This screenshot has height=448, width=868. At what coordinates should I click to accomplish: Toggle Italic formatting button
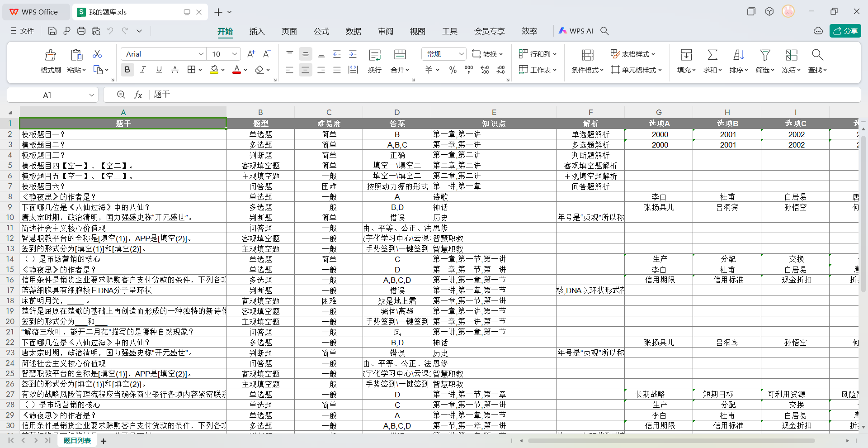143,70
